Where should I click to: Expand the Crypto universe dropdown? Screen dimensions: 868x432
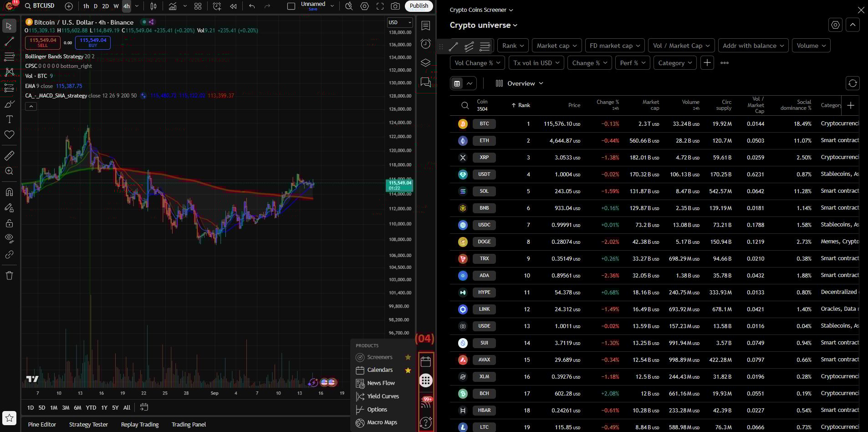click(x=484, y=25)
